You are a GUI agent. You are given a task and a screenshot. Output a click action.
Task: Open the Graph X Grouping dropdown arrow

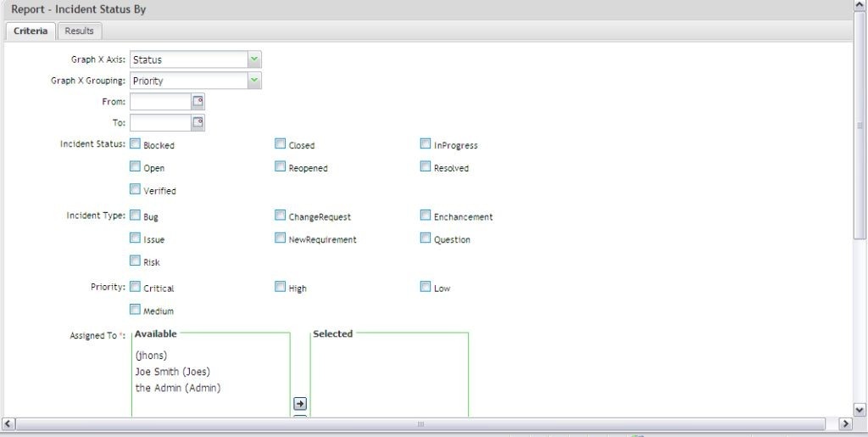coord(254,81)
